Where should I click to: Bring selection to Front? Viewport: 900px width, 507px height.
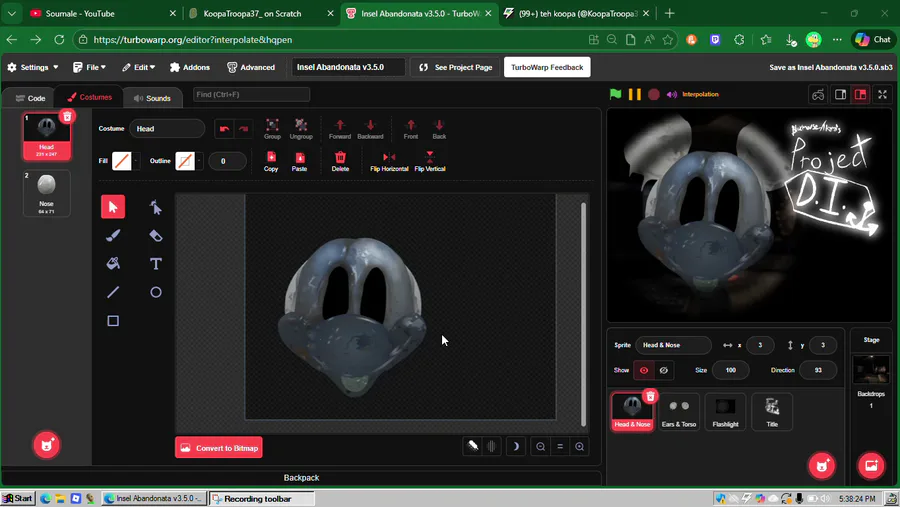click(x=410, y=129)
